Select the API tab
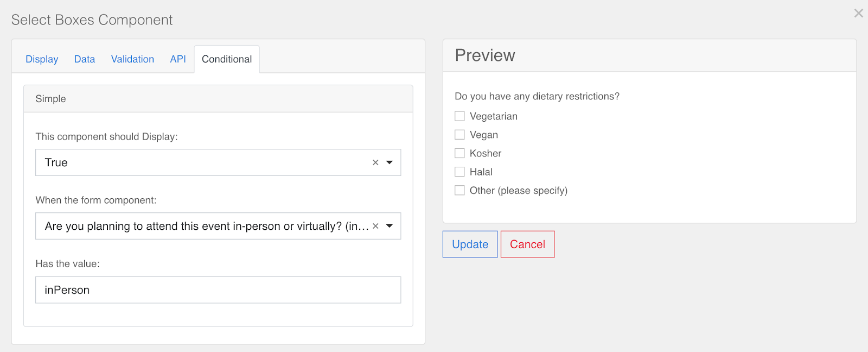 coord(178,59)
